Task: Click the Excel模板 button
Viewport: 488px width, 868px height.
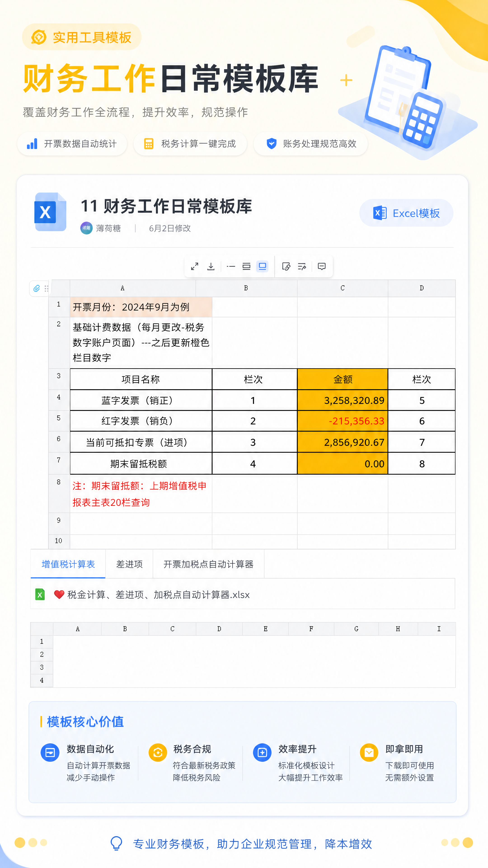Action: (406, 213)
